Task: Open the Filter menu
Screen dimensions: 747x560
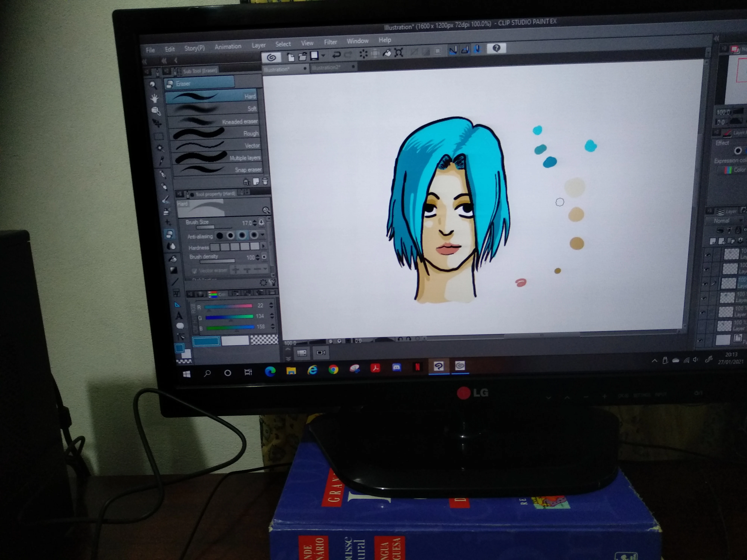Action: (x=330, y=42)
